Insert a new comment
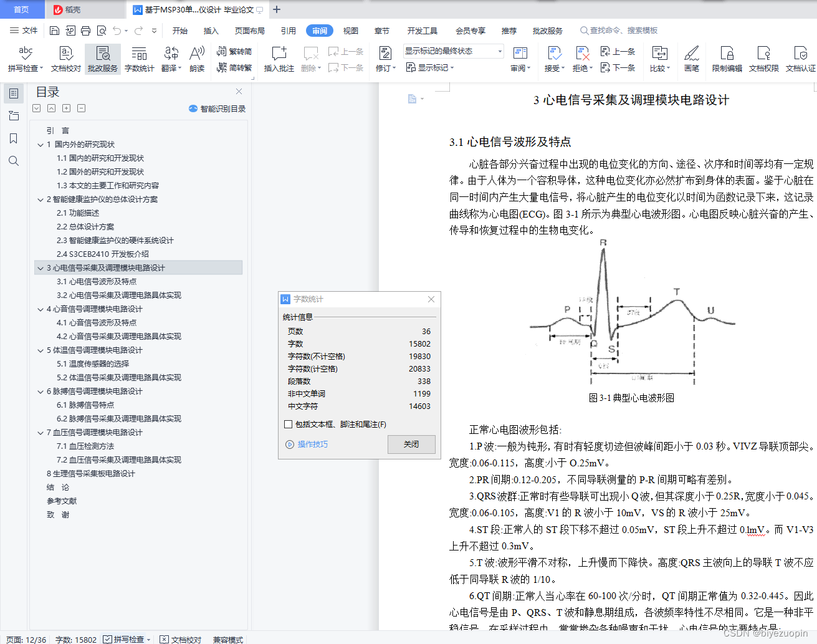The image size is (817, 644). pyautogui.click(x=279, y=59)
